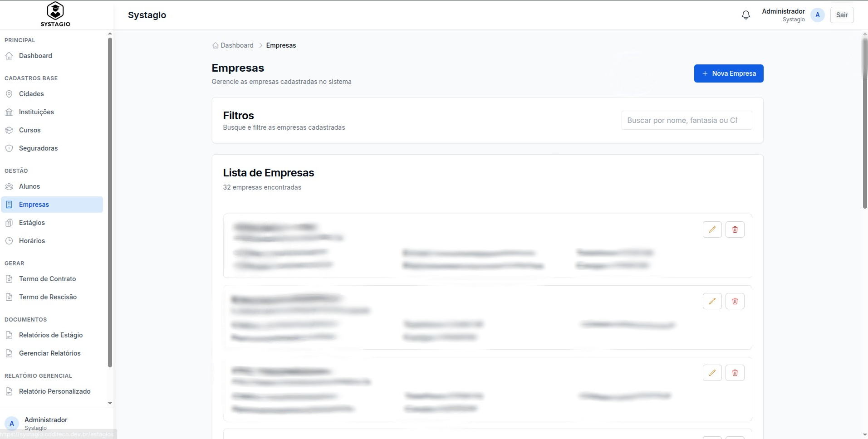868x439 pixels.
Task: Click the user avatar in top bar
Action: tap(817, 15)
